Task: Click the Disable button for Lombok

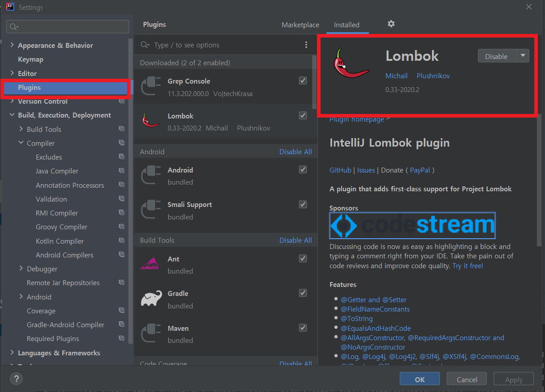Action: coord(497,56)
